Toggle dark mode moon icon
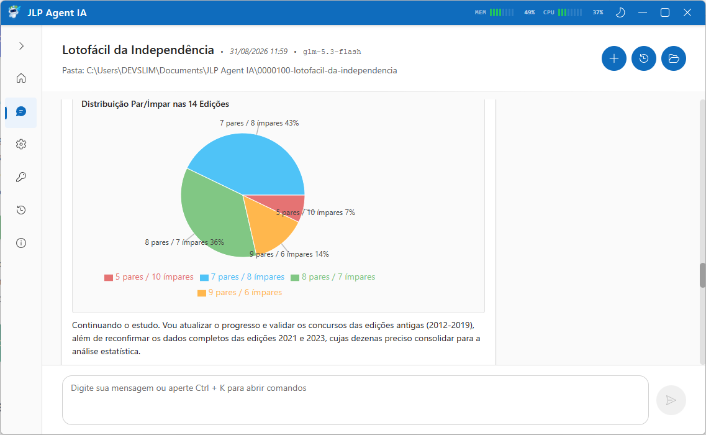Screen dimensions: 706x435 [x=620, y=13]
